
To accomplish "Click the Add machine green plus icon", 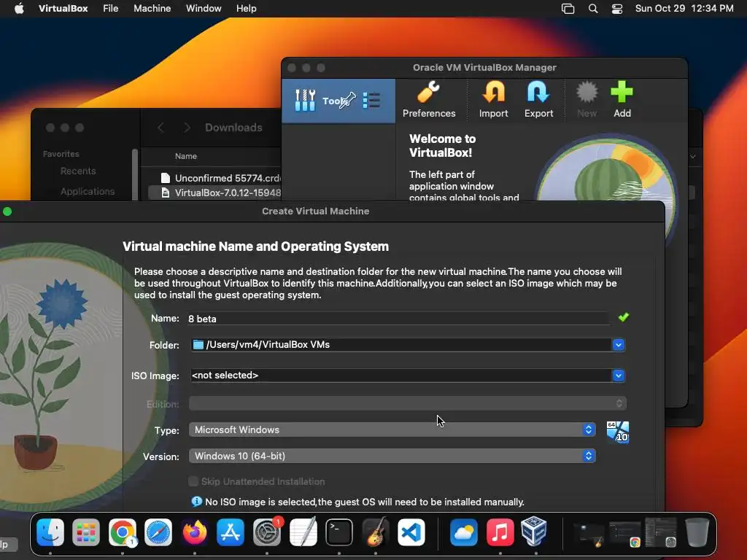I will (622, 100).
